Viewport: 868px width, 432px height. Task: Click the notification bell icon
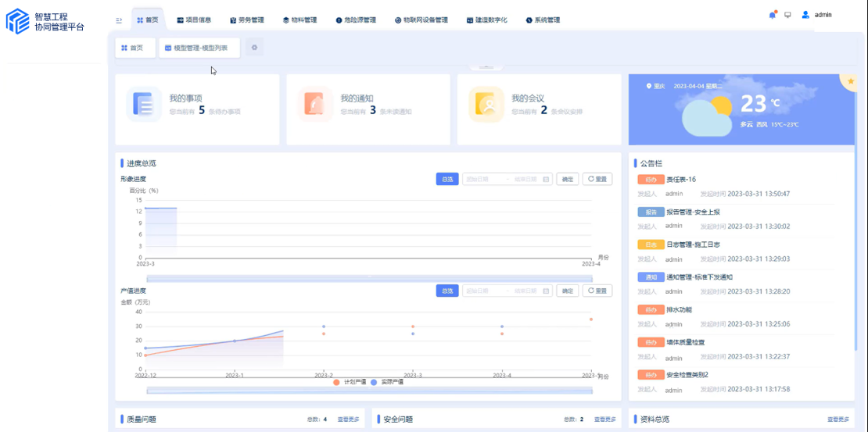point(773,15)
